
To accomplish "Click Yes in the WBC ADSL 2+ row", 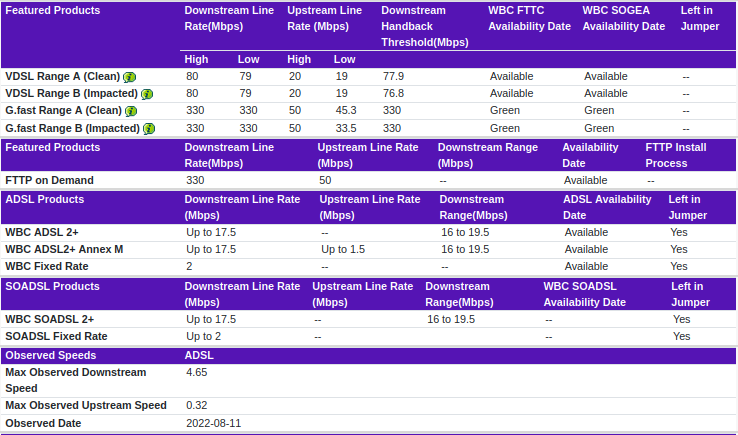I will (679, 232).
